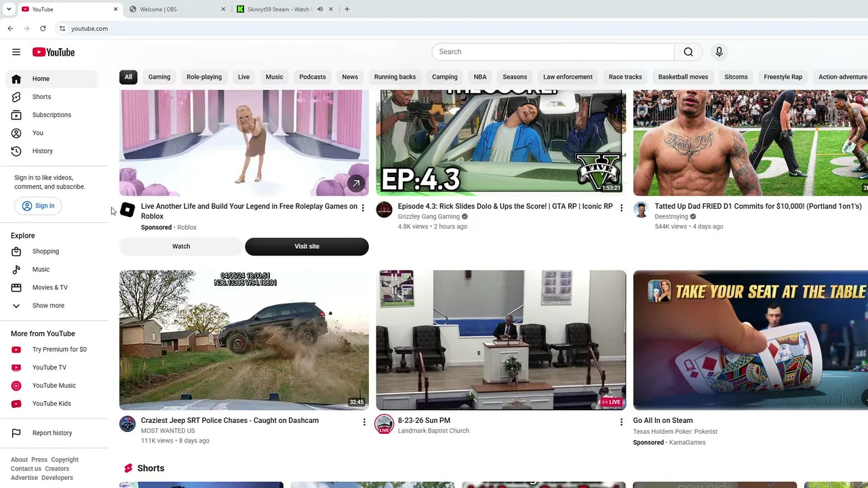
Task: Open options for Episode 4.3 video
Action: pyautogui.click(x=621, y=207)
